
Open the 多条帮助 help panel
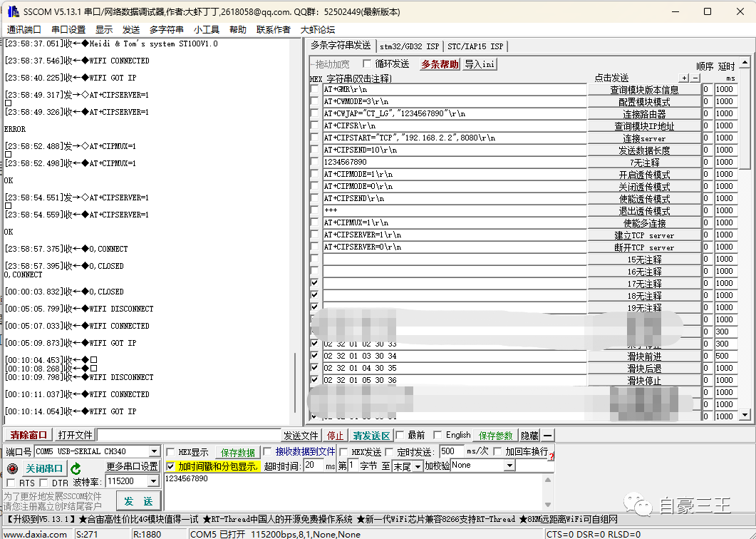pos(439,64)
